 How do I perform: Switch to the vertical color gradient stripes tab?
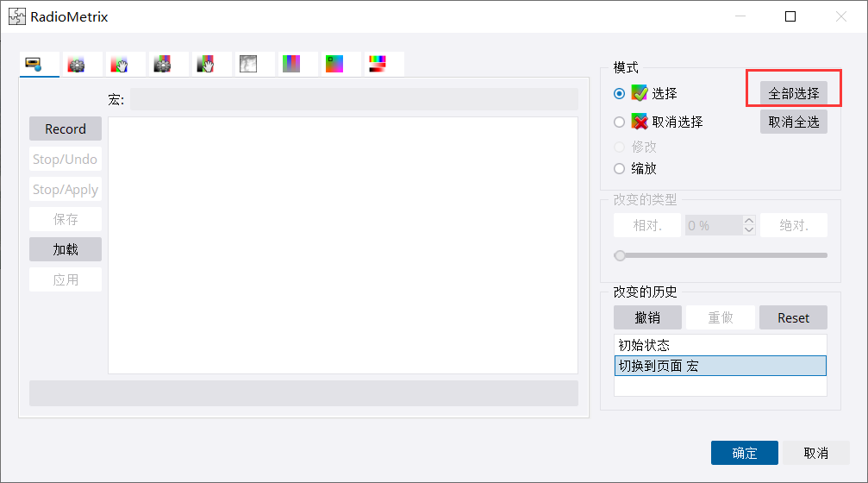(291, 64)
